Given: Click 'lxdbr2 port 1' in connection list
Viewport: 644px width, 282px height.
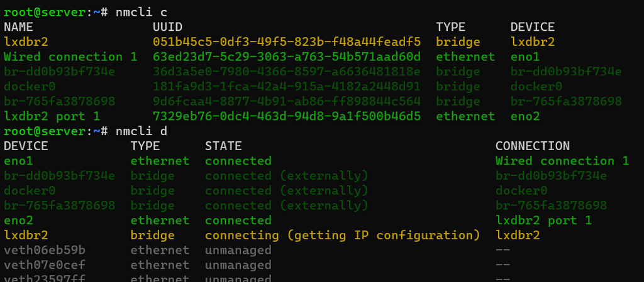Looking at the screenshot, I should [52, 116].
